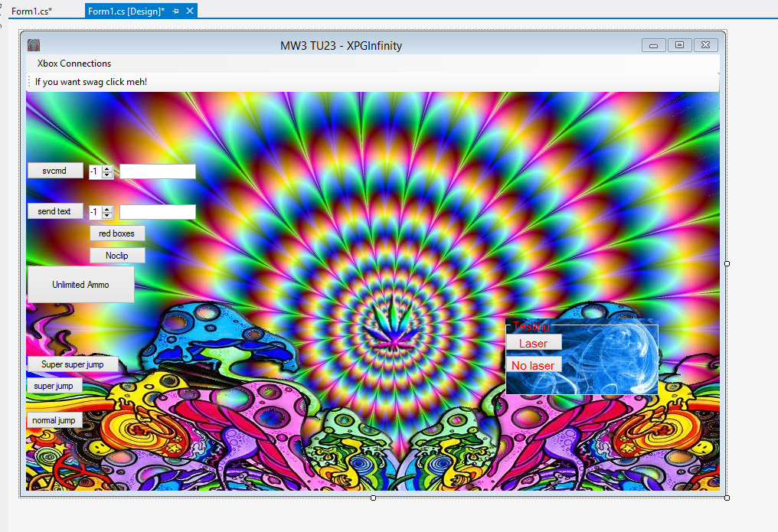Screen dimensions: 778x532
Task: Click the form's maximize button
Action: pos(679,45)
